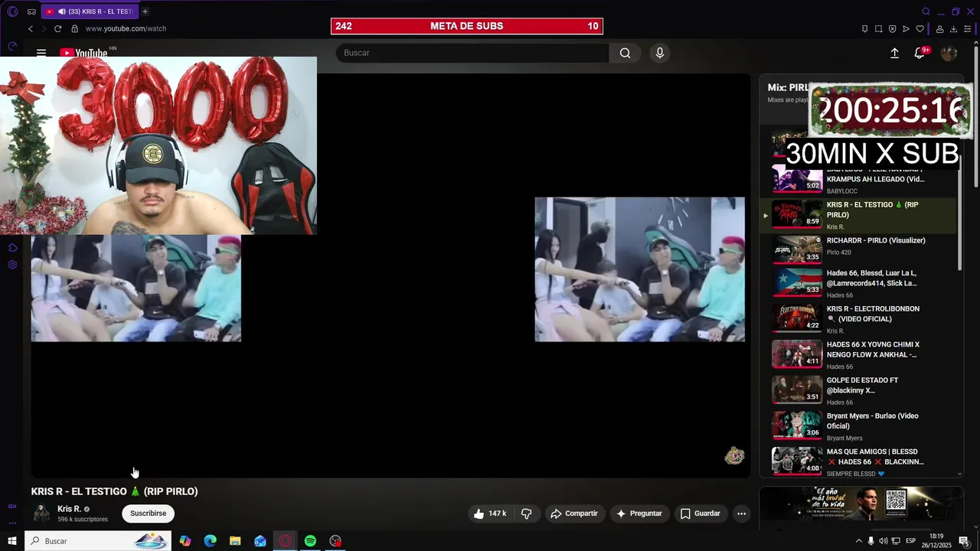The image size is (980, 551).
Task: Collapse the mix playlist with bottom chevron
Action: coord(960,474)
